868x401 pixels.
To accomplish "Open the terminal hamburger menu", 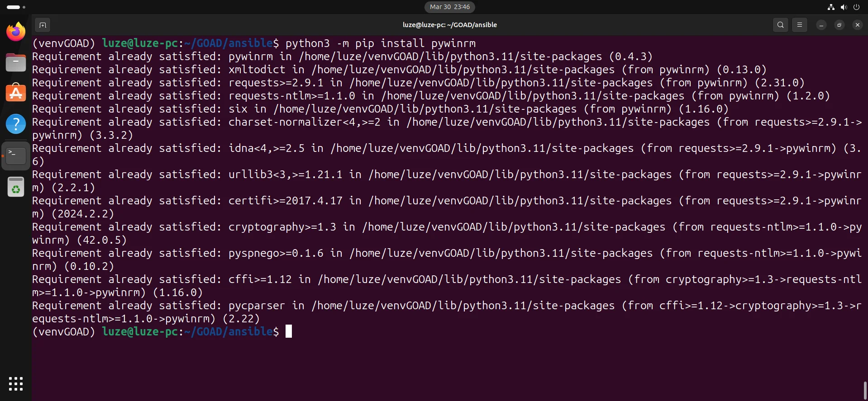I will click(x=800, y=25).
